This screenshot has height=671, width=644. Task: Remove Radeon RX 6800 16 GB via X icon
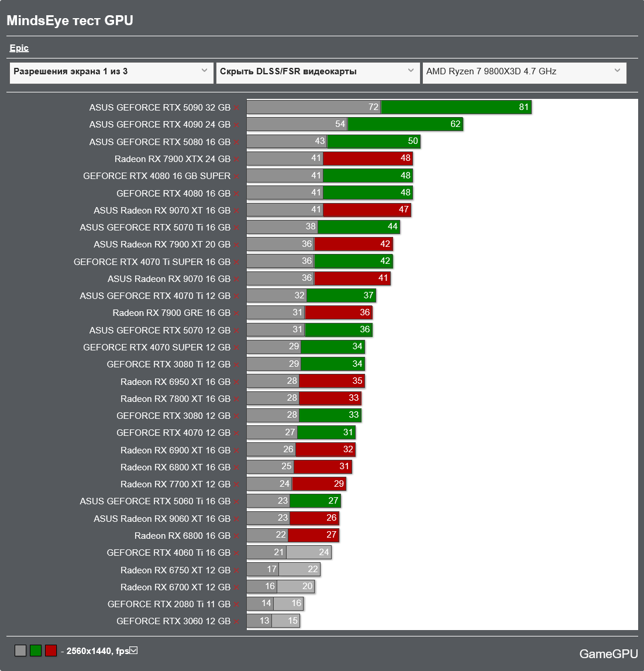coord(236,536)
